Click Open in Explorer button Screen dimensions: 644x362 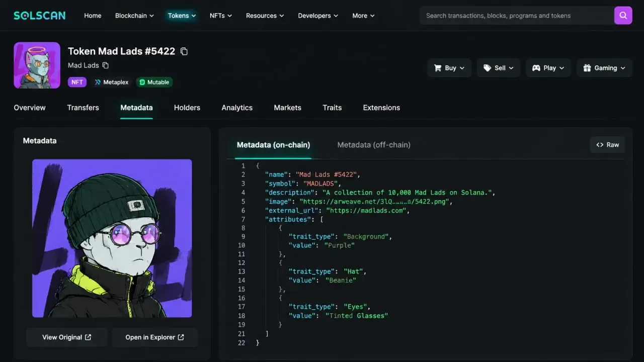(155, 337)
